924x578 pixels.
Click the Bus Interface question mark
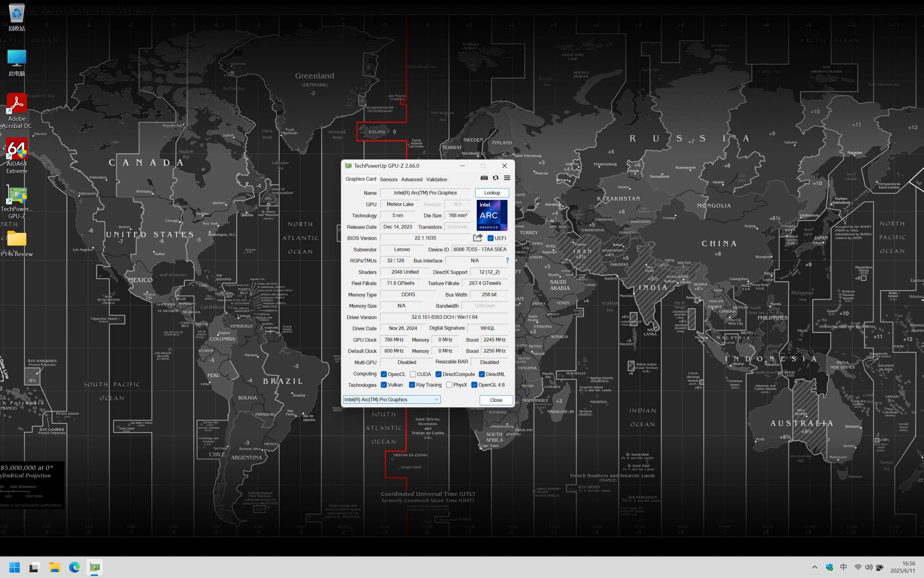tap(507, 260)
